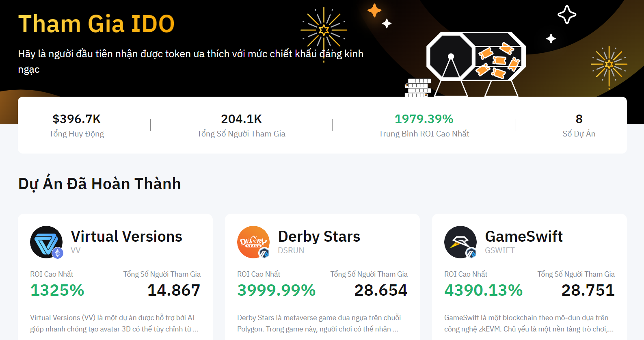Click the DSRUN token symbol label
Image resolution: width=644 pixels, height=340 pixels.
(291, 250)
